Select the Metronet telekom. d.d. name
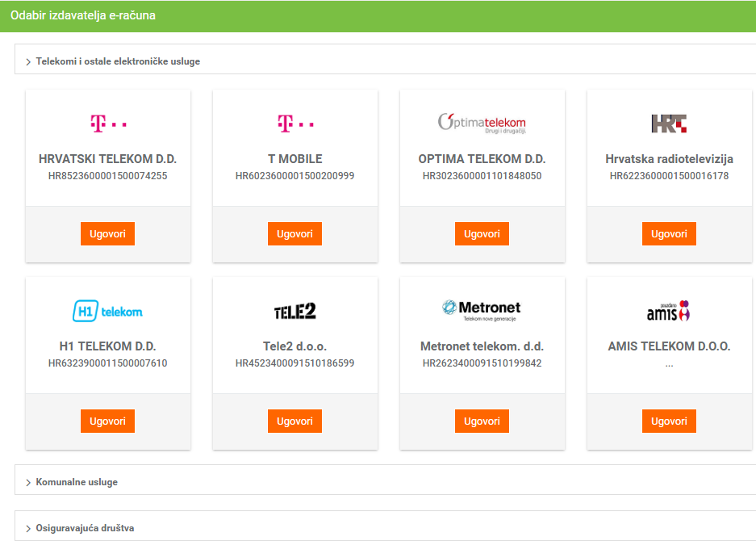 point(482,346)
